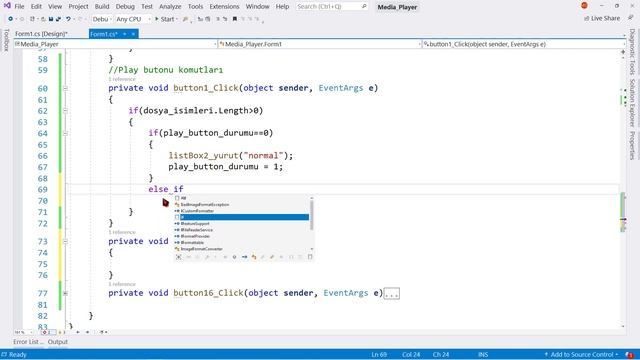Open the Toolbox side panel
Screen dimensions: 640x360
(6, 40)
